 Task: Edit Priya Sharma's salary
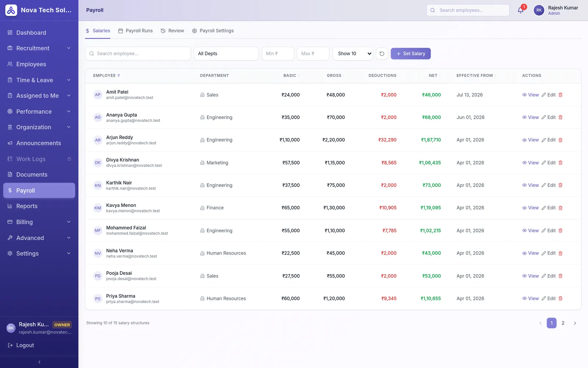549,298
